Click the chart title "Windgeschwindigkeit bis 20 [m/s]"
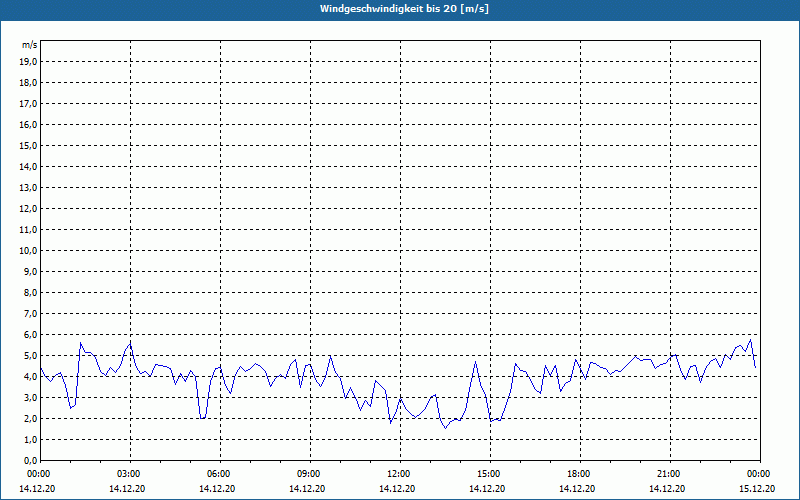The width and height of the screenshot is (800, 500). click(404, 9)
